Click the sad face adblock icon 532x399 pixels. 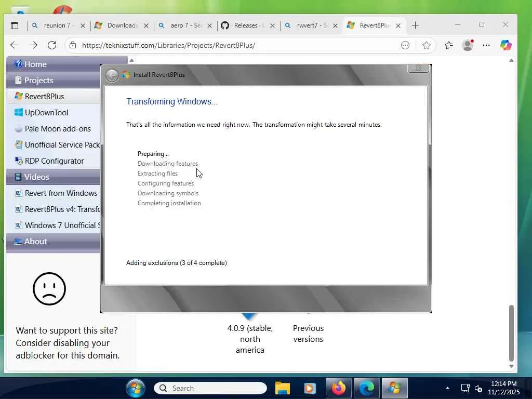(x=49, y=289)
